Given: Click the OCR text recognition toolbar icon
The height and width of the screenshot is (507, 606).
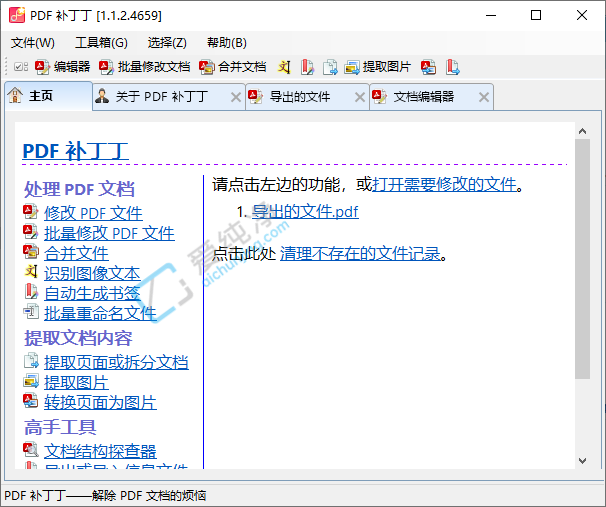Looking at the screenshot, I should tap(284, 67).
